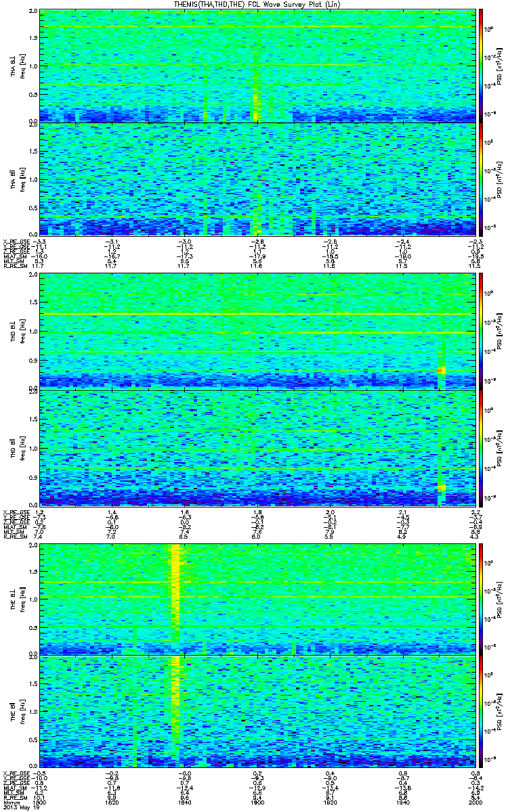
Task: Click the 'THD BII freq [Hz]' axis label
Action: click(x=18, y=447)
